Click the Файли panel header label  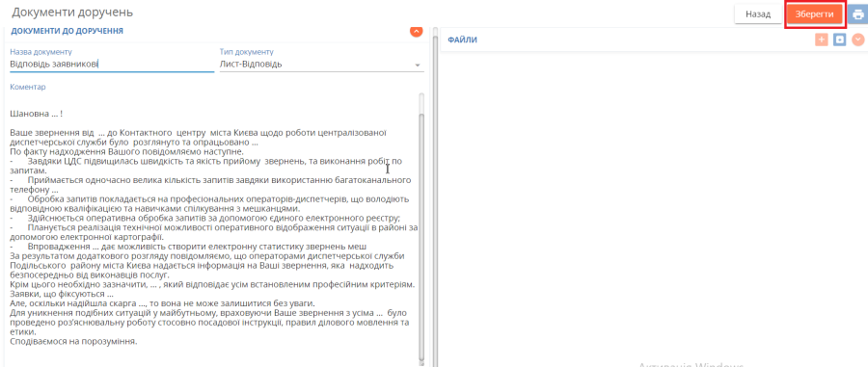point(462,40)
